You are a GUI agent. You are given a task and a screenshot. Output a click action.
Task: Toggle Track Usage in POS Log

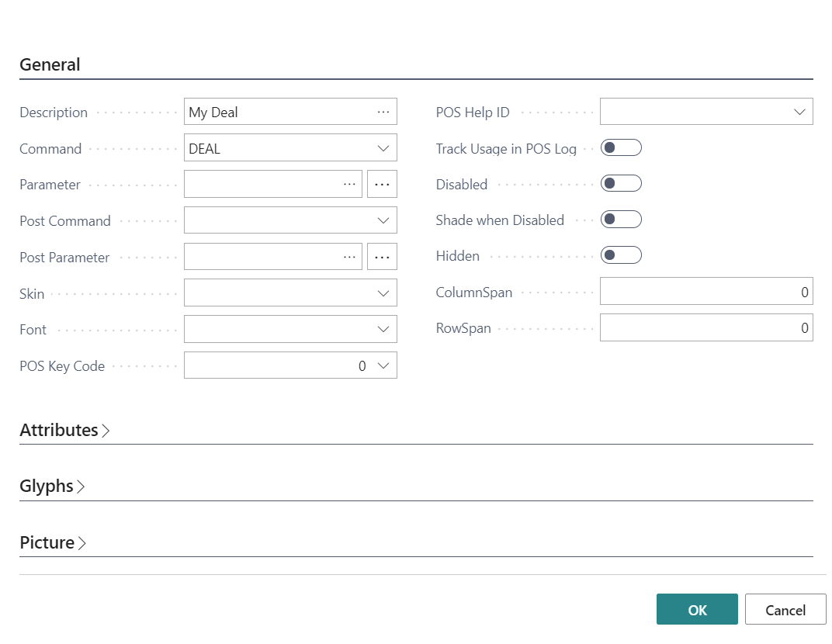coord(621,147)
